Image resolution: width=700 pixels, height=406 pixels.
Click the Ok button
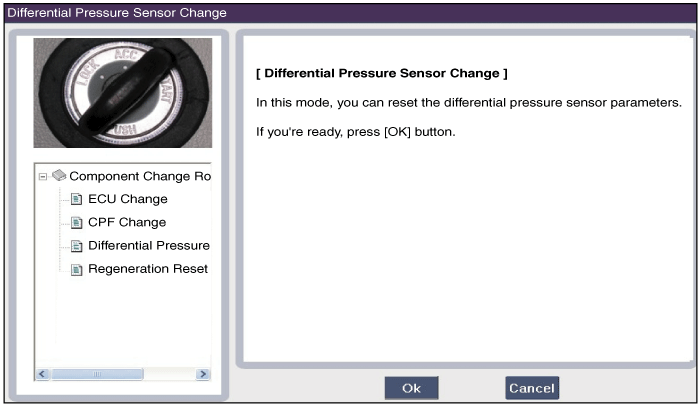coord(411,388)
